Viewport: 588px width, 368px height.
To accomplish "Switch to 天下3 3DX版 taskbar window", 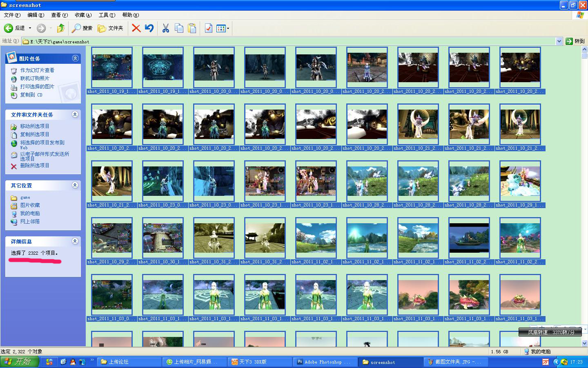I will pyautogui.click(x=259, y=362).
